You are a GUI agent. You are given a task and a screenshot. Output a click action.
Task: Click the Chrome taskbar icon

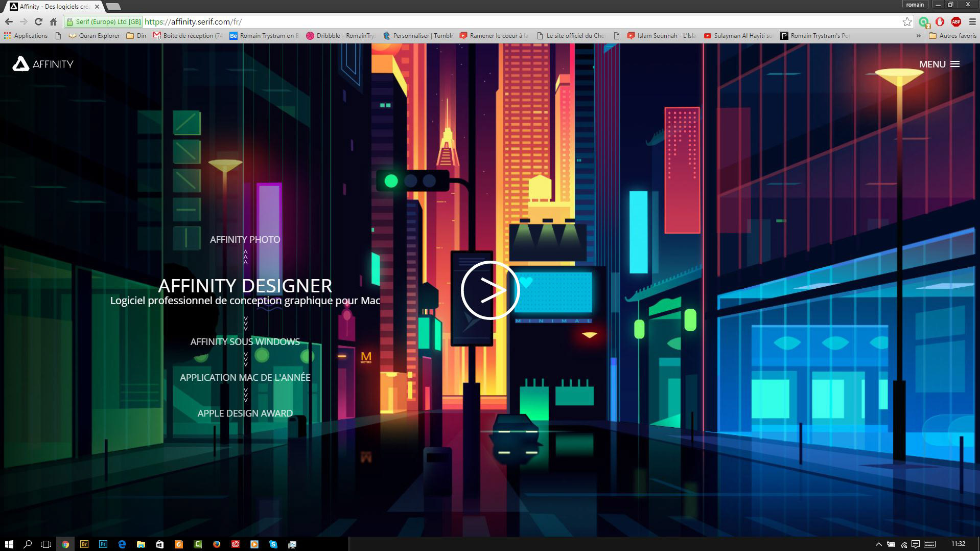tap(65, 544)
